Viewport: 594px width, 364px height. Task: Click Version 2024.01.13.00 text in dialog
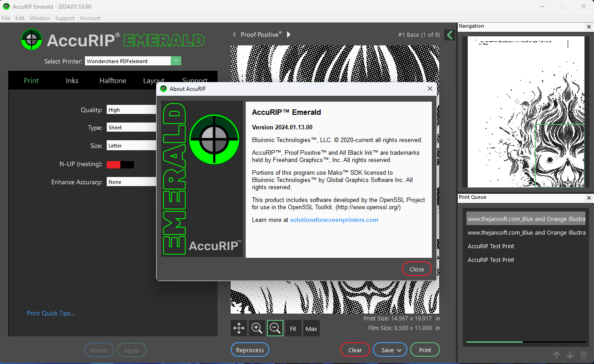click(x=282, y=127)
